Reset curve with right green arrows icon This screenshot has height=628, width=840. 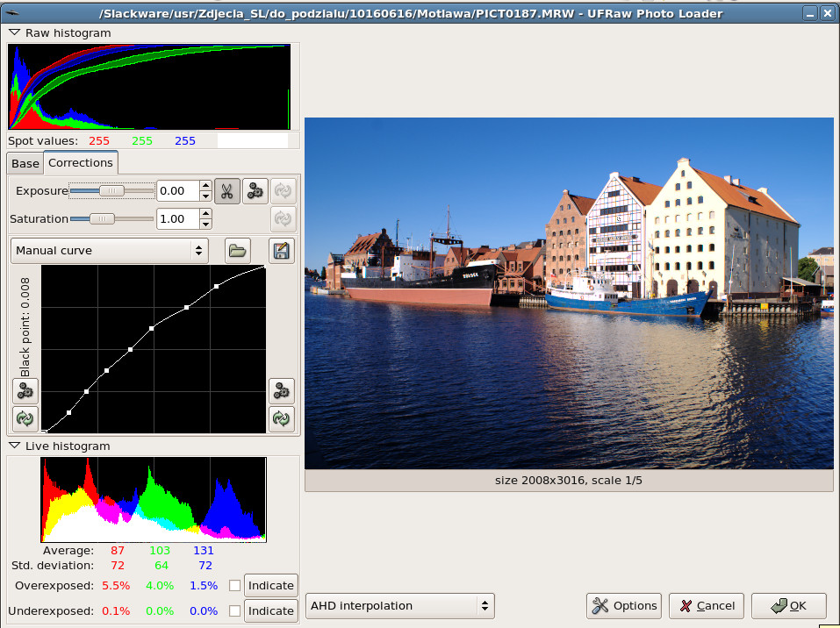tap(281, 418)
